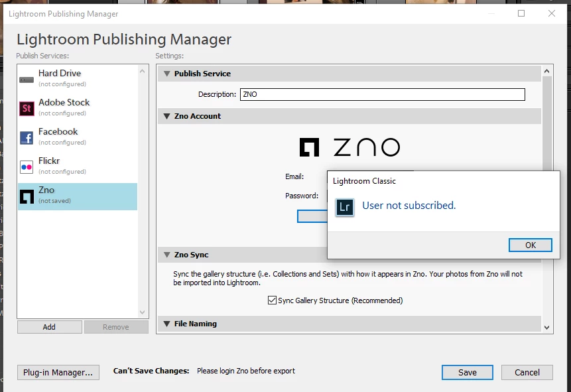This screenshot has width=571, height=392.
Task: Toggle Sync Gallery Structure checkbox
Action: [272, 300]
